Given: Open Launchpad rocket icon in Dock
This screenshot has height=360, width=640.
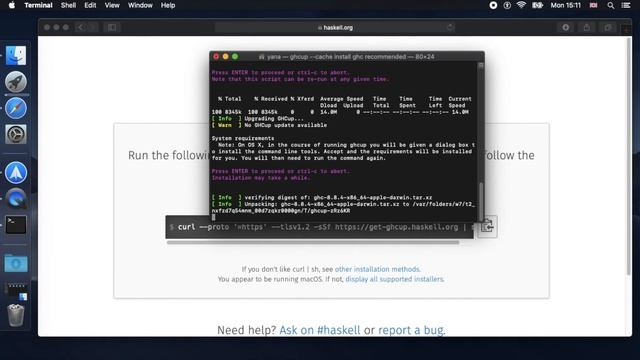Looking at the screenshot, I should (x=16, y=82).
